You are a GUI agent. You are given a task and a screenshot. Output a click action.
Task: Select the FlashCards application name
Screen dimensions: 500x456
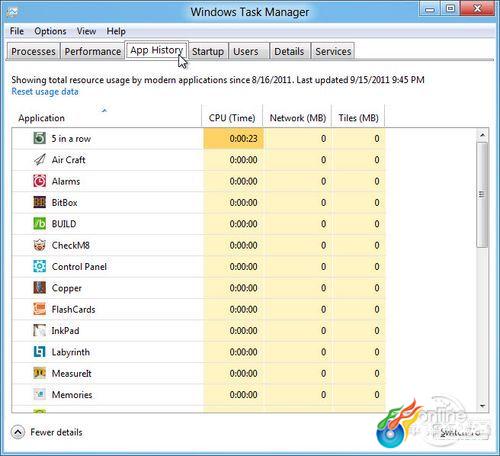point(74,309)
